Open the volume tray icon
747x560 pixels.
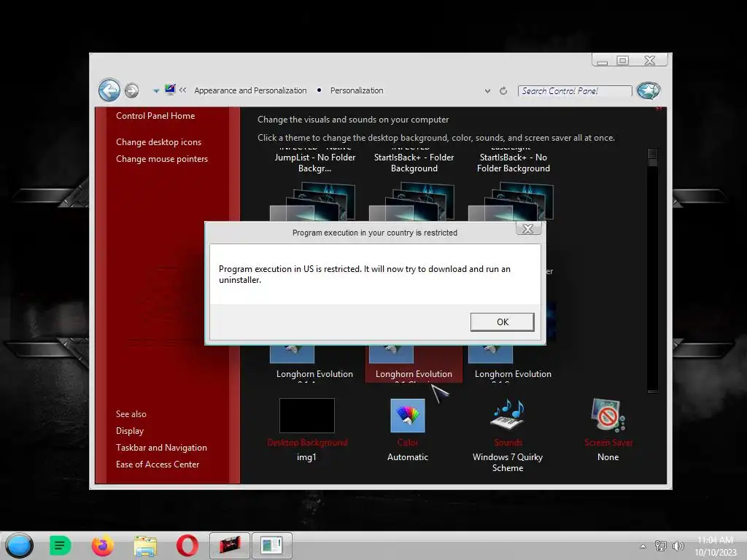pos(678,545)
